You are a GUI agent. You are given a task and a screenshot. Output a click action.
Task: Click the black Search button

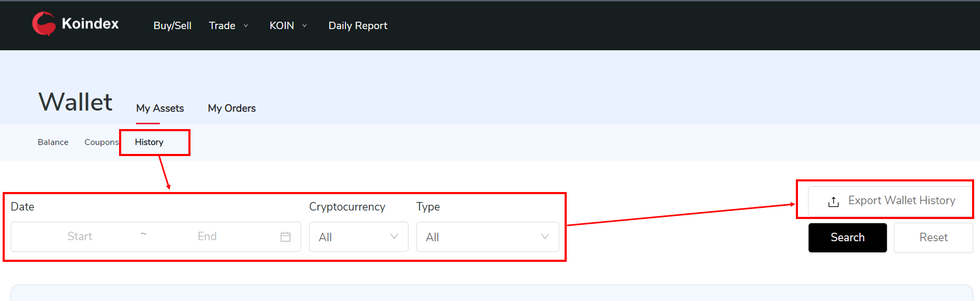[x=848, y=238]
